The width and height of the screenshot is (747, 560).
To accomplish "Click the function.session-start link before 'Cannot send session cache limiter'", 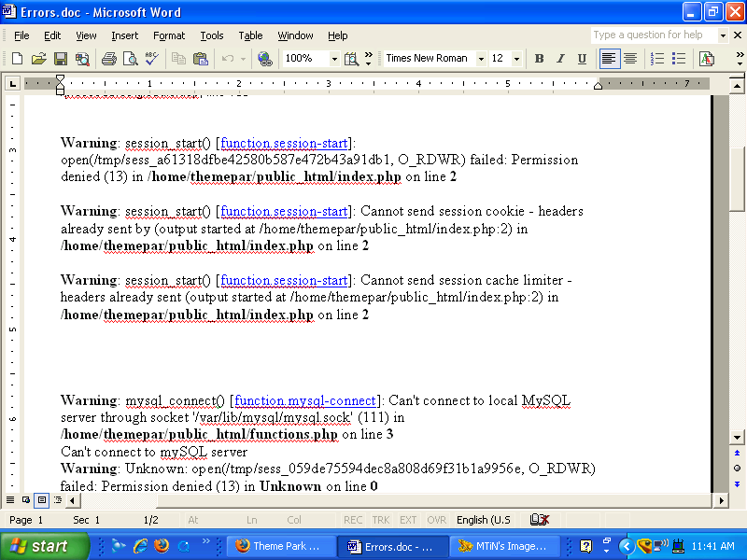I will [x=284, y=281].
